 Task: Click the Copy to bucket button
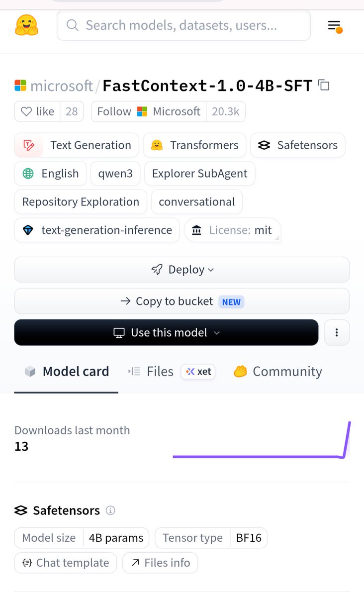pos(182,301)
